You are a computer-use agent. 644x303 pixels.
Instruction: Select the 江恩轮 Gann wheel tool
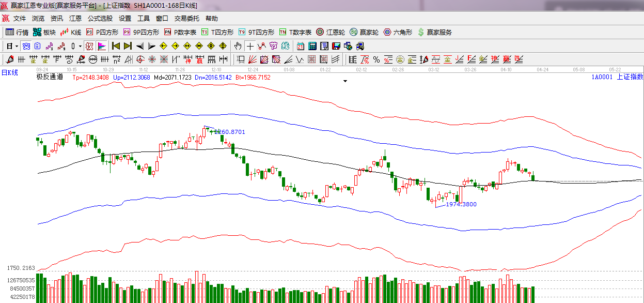point(331,32)
